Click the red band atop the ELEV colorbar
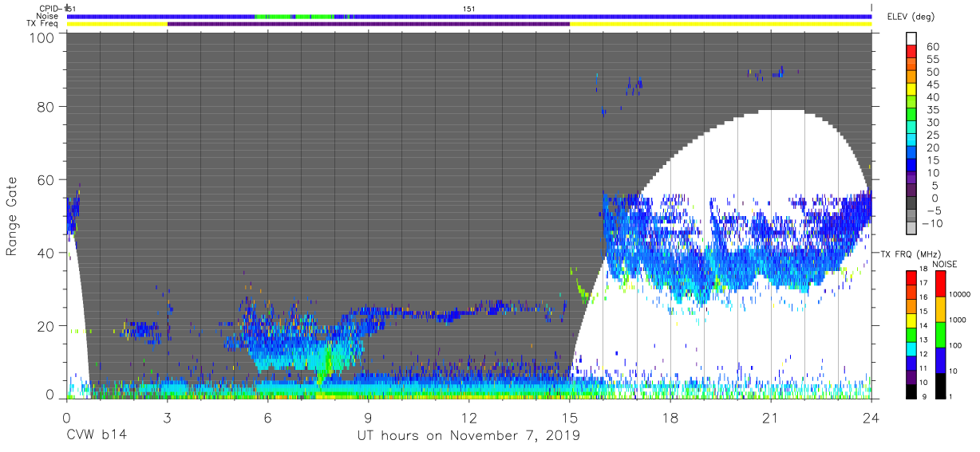 [x=913, y=53]
